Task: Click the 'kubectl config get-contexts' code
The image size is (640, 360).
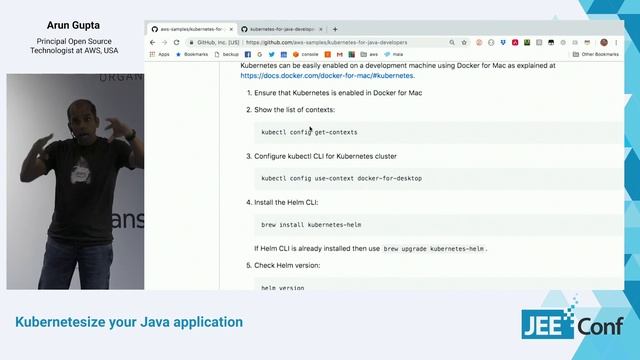Action: [x=309, y=132]
